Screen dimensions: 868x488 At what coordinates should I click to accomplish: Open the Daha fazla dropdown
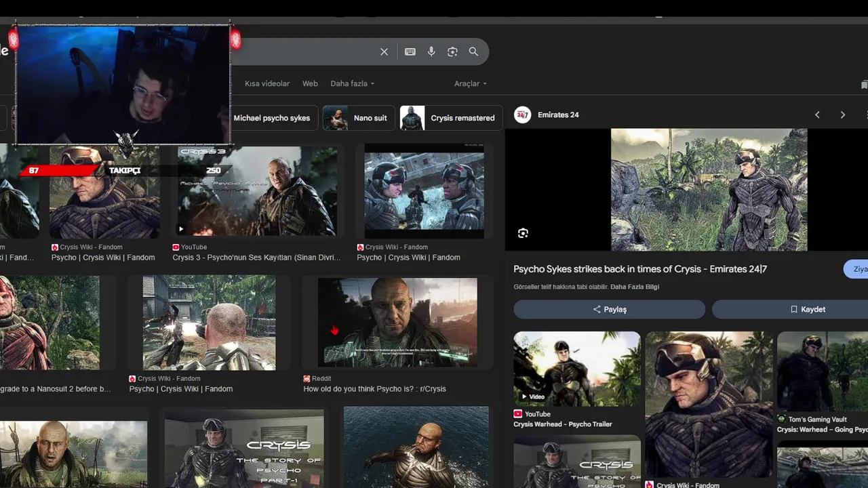point(353,83)
